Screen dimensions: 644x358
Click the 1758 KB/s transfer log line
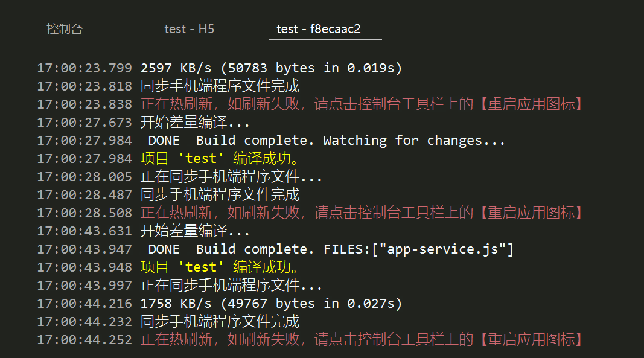271,303
